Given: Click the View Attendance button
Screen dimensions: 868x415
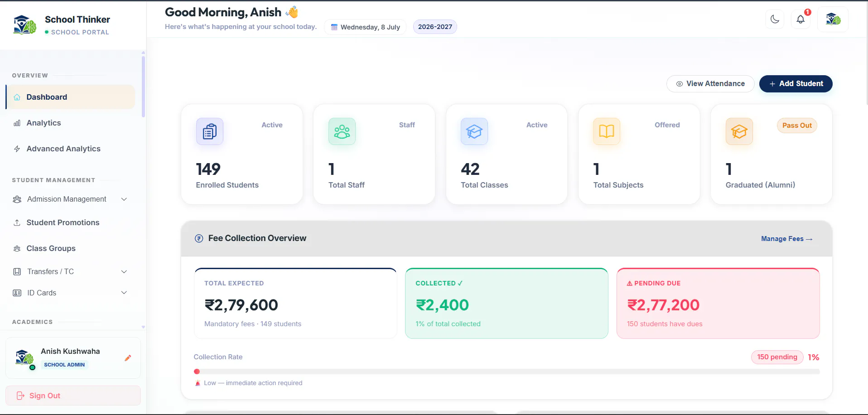Looking at the screenshot, I should 710,84.
